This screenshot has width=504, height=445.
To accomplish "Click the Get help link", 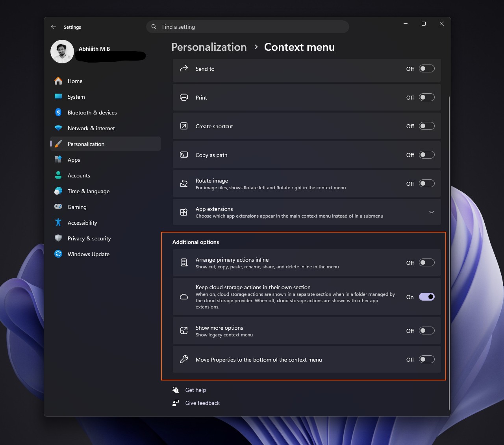I will (196, 390).
